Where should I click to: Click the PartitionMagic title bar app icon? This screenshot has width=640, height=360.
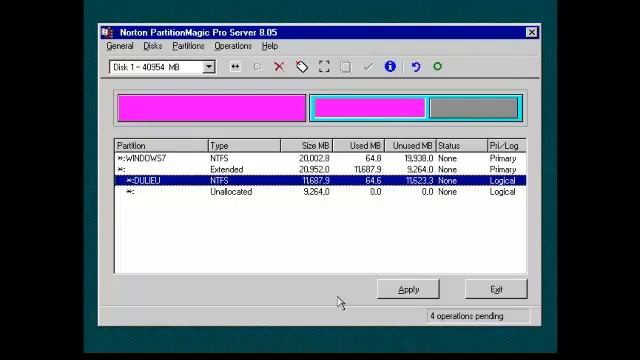tap(107, 32)
